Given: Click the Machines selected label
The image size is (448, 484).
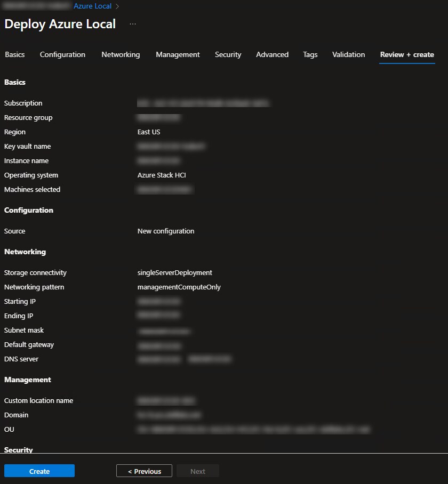Looking at the screenshot, I should coord(32,190).
